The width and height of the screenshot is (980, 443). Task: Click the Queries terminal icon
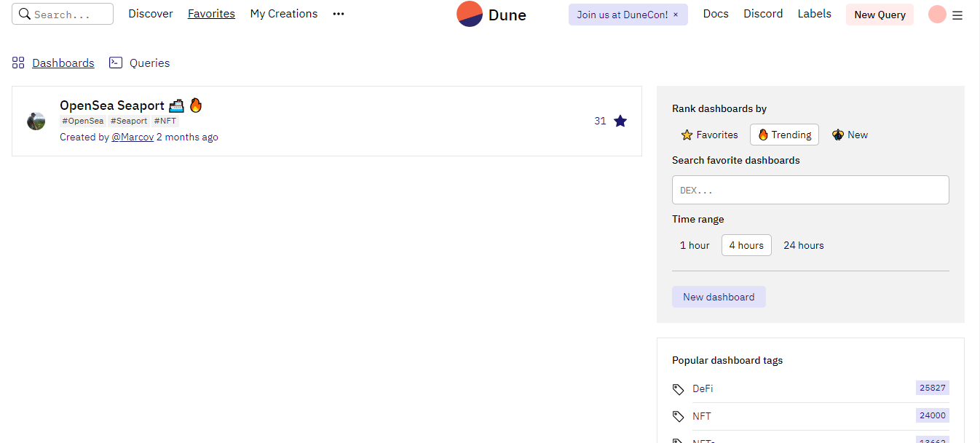pyautogui.click(x=116, y=63)
